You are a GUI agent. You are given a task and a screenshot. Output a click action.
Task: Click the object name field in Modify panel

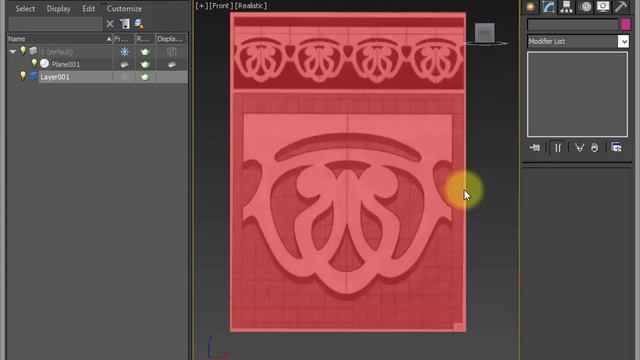click(x=573, y=25)
